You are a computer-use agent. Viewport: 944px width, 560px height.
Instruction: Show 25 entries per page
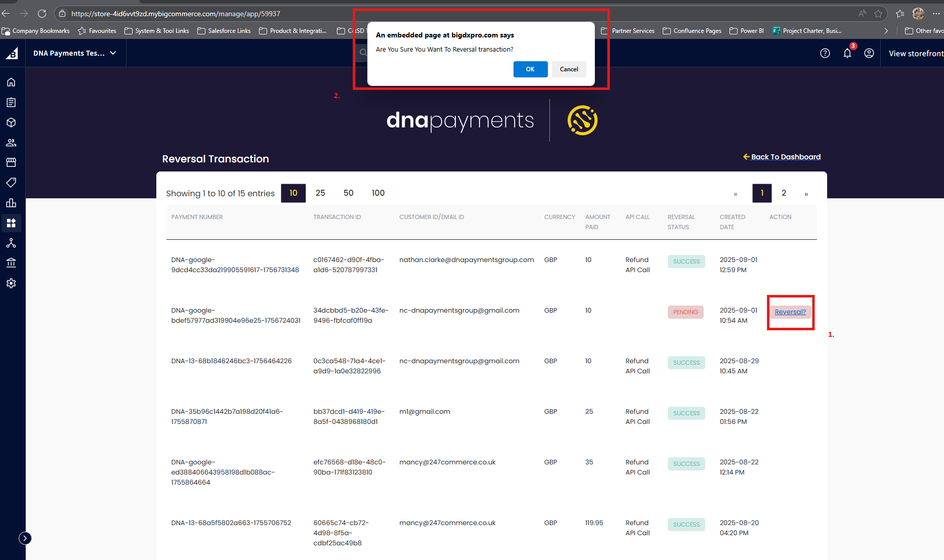pos(320,193)
